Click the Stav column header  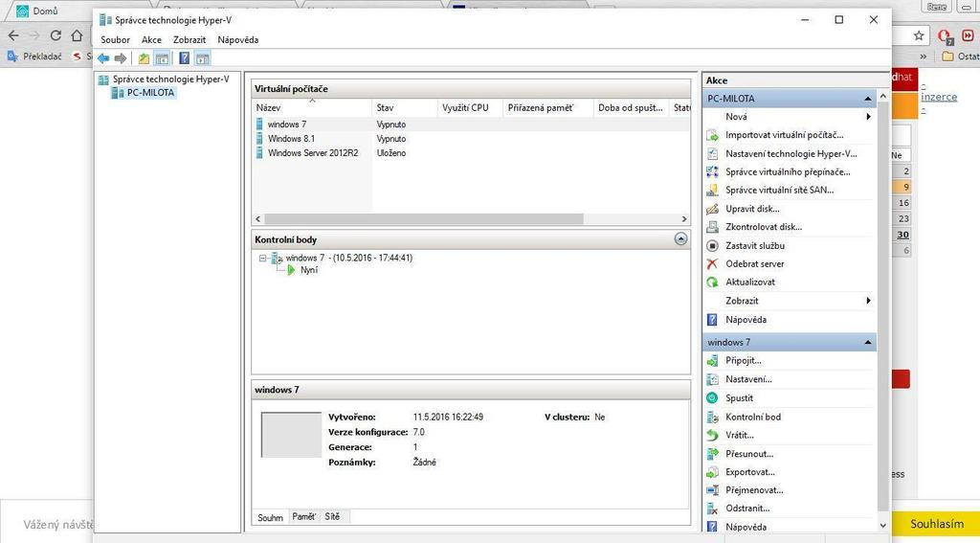[x=405, y=107]
